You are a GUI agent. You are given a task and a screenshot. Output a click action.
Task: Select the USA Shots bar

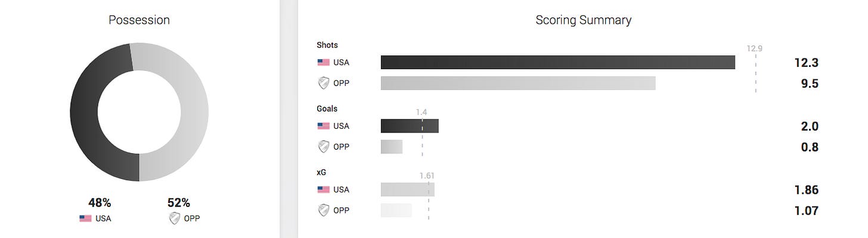(558, 62)
